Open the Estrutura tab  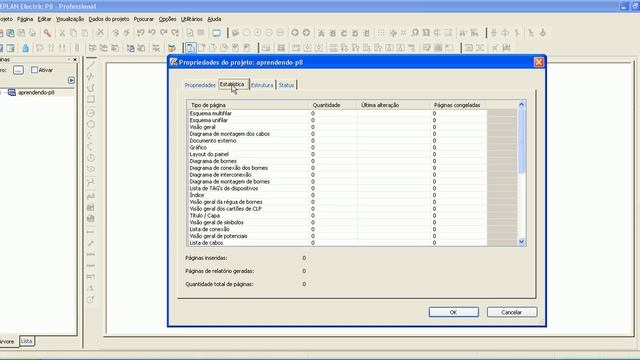(x=262, y=85)
